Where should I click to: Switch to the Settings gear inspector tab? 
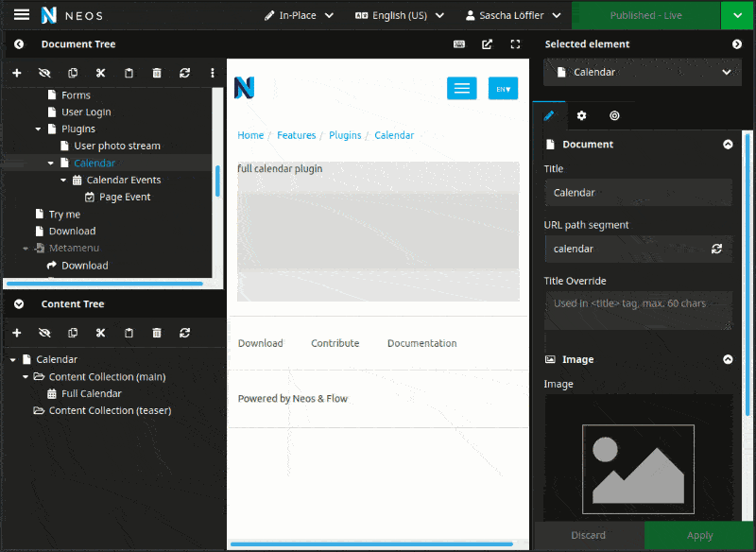pos(581,115)
